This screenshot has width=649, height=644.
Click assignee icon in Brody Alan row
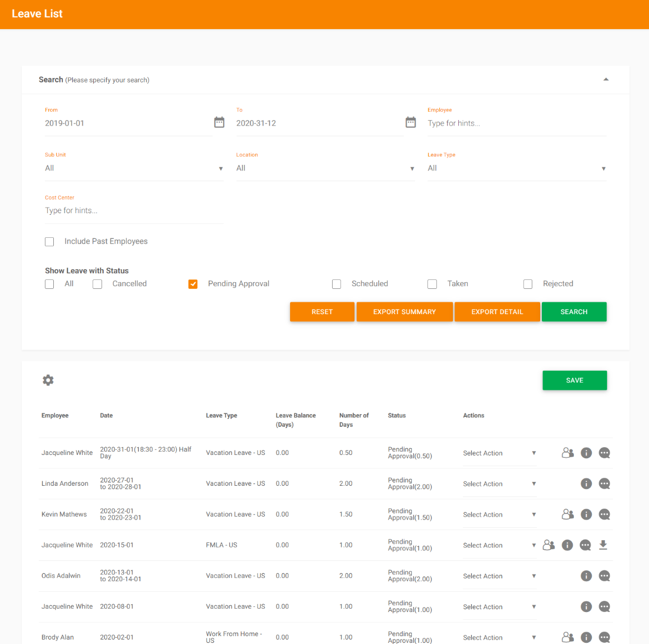coord(568,637)
